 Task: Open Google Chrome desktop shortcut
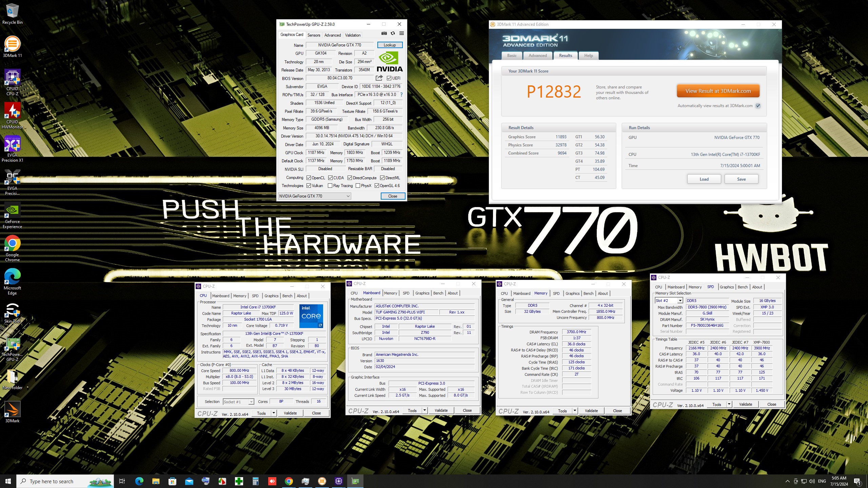pyautogui.click(x=12, y=248)
